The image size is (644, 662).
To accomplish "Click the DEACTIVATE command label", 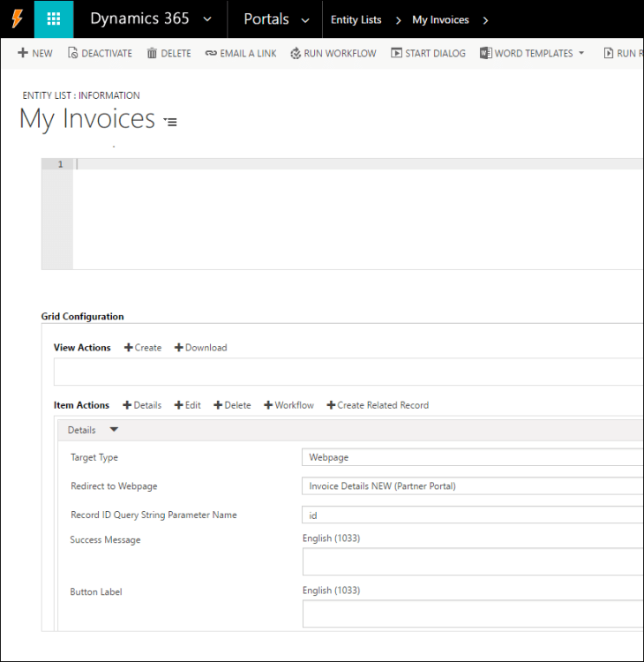I will (107, 54).
